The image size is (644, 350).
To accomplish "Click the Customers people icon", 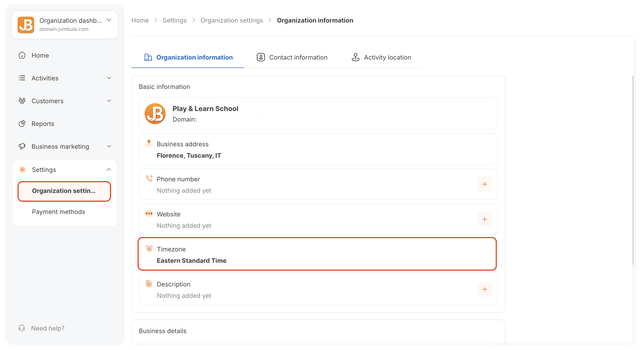I will coord(22,101).
